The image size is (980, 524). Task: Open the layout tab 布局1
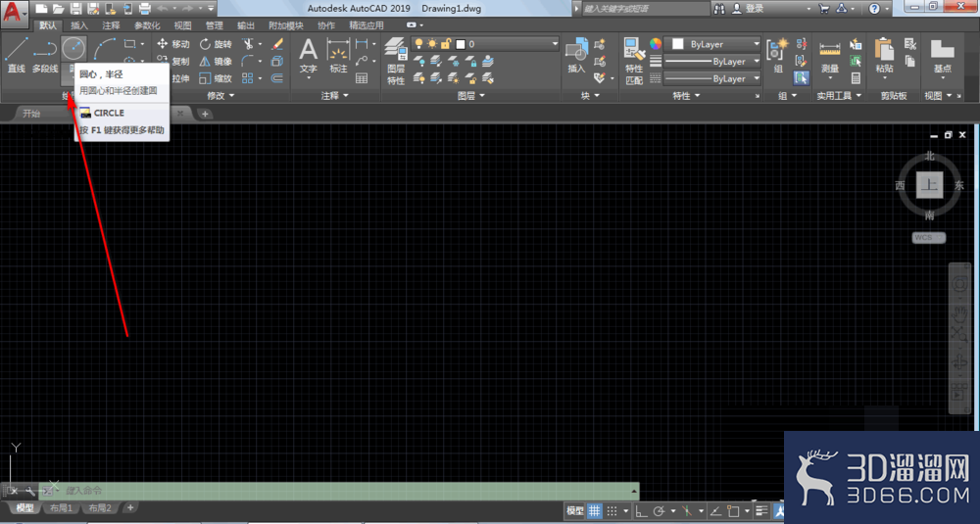click(x=61, y=507)
